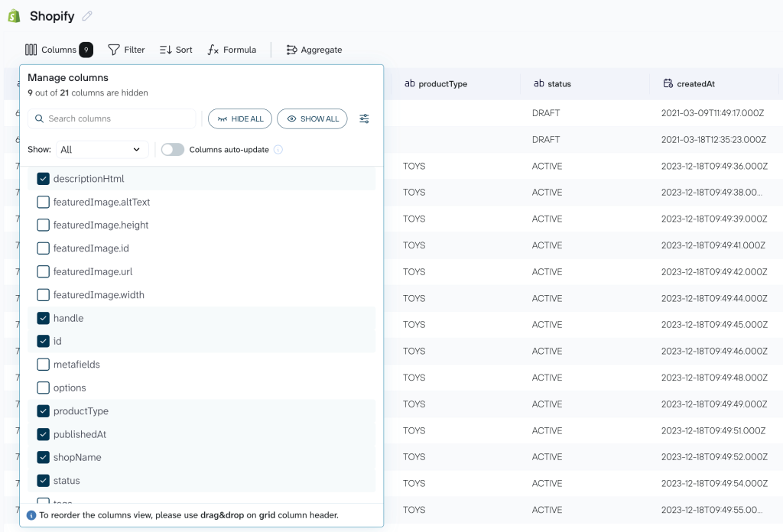Click the Manage columns heading
The image size is (783, 532).
[68, 77]
